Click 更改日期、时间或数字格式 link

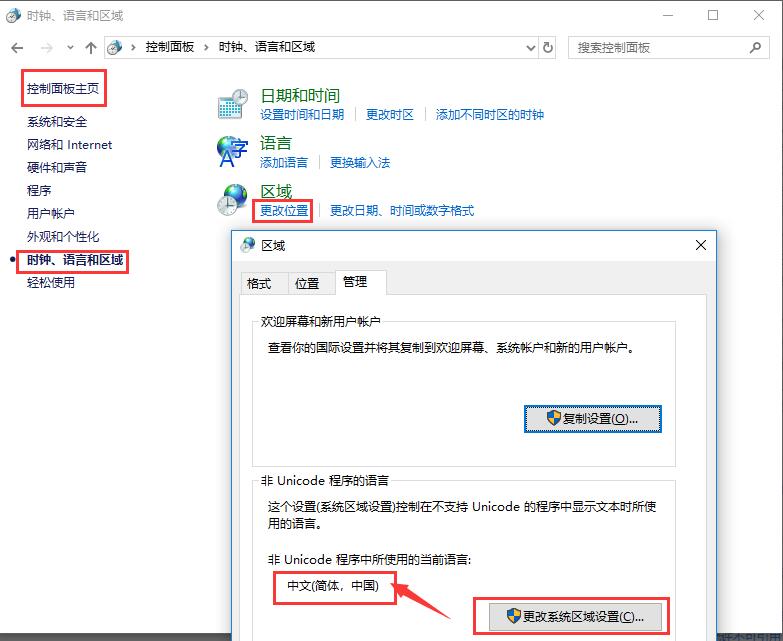[x=402, y=210]
